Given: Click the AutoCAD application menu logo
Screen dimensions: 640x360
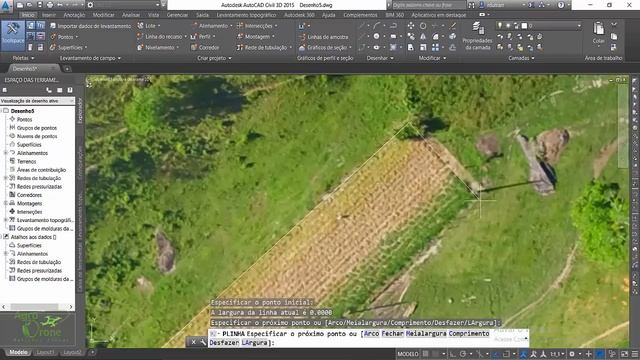Looking at the screenshot, I should coord(6,6).
